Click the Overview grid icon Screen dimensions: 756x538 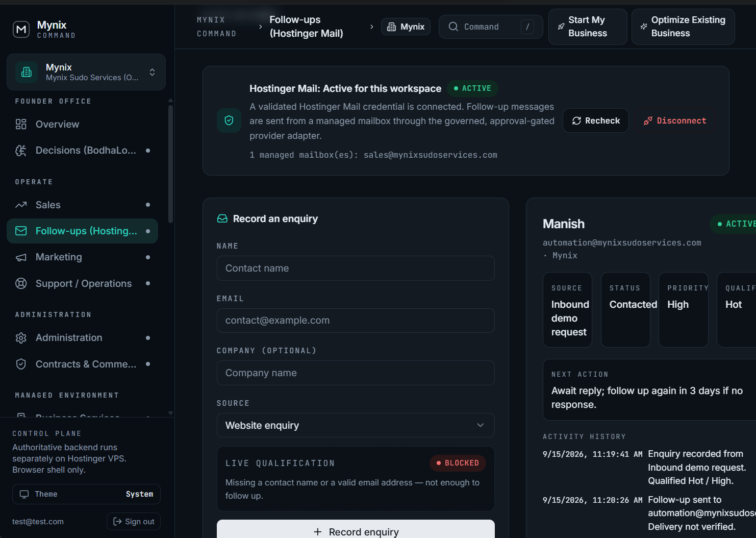[21, 124]
